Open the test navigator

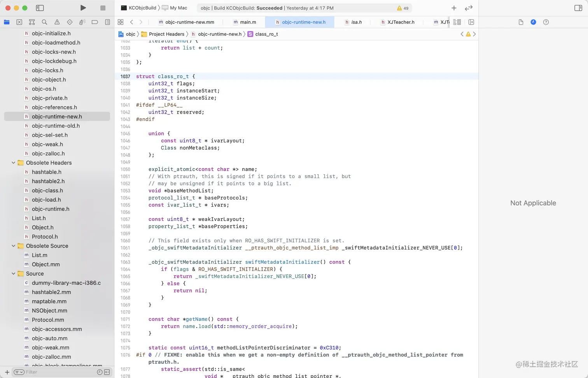click(x=70, y=22)
